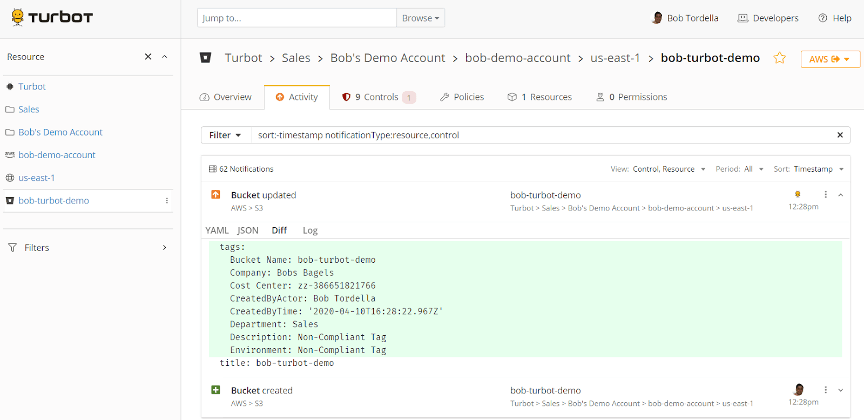
Task: Go to Bob's Demo Account breadcrumb
Action: 387,58
